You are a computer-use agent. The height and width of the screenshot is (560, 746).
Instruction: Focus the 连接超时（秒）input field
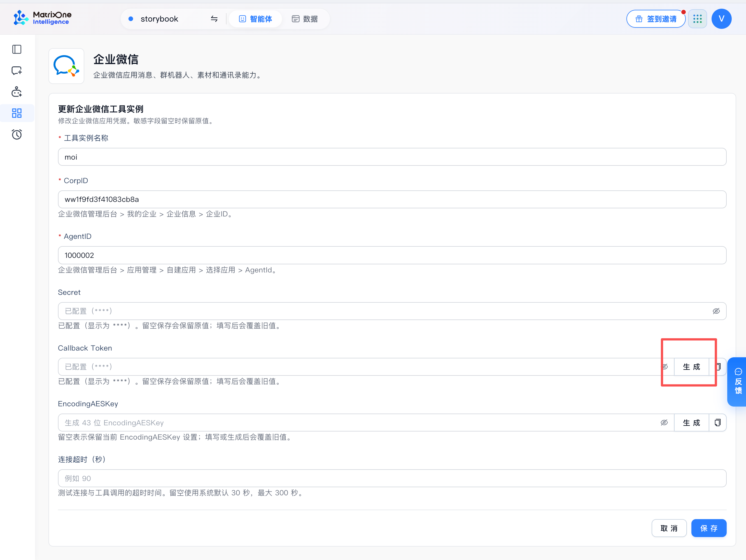[392, 478]
